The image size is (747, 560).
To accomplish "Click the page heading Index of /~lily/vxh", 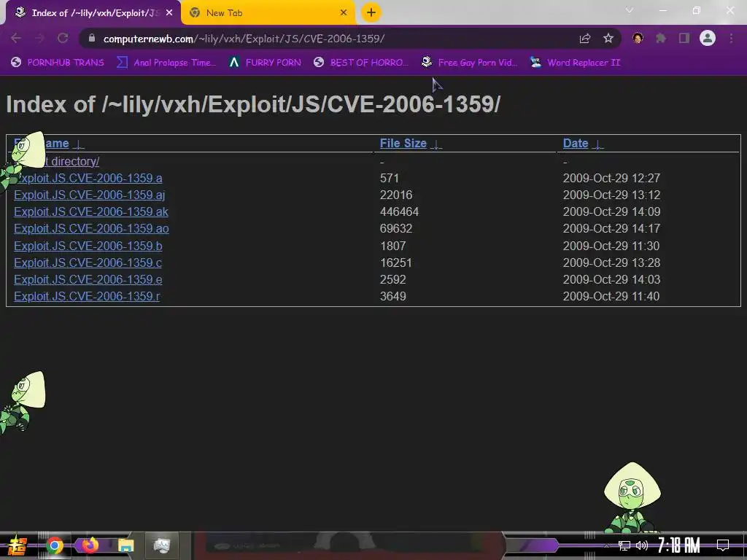I will 253,104.
